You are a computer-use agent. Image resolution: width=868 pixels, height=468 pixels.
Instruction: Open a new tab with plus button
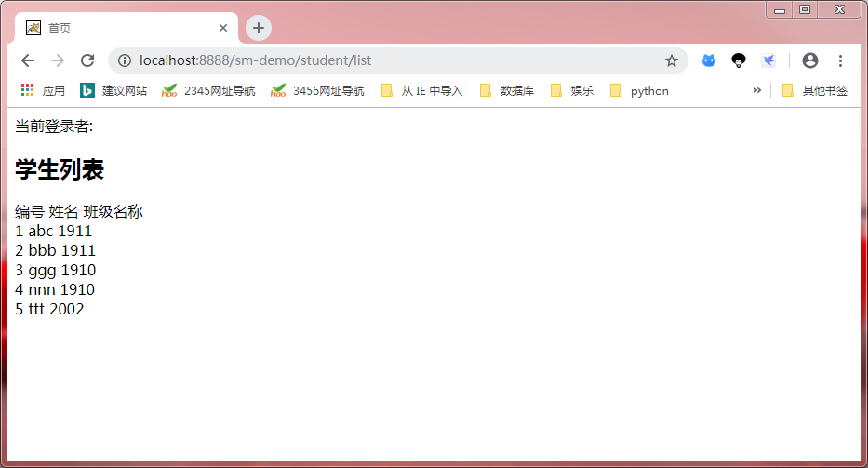[x=259, y=28]
